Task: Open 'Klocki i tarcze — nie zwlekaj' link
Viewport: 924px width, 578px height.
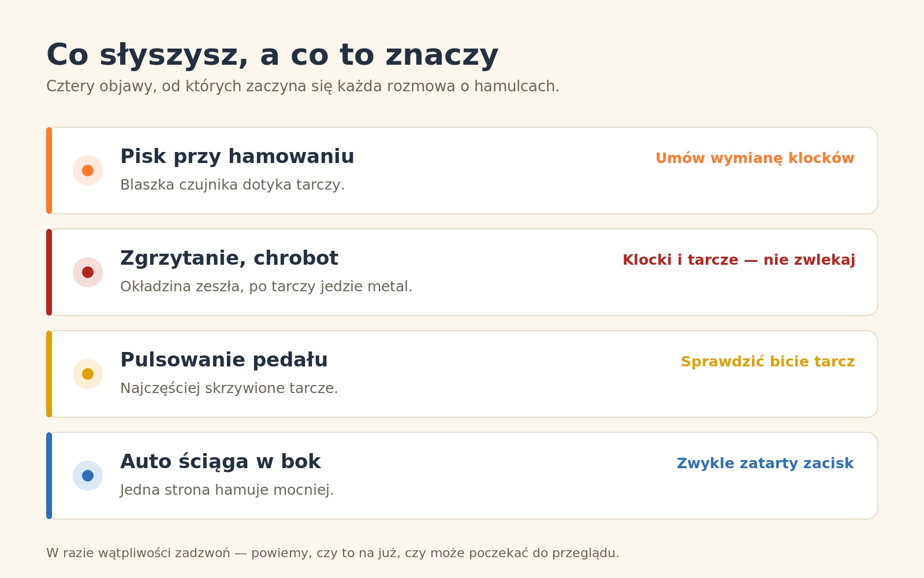Action: click(739, 260)
